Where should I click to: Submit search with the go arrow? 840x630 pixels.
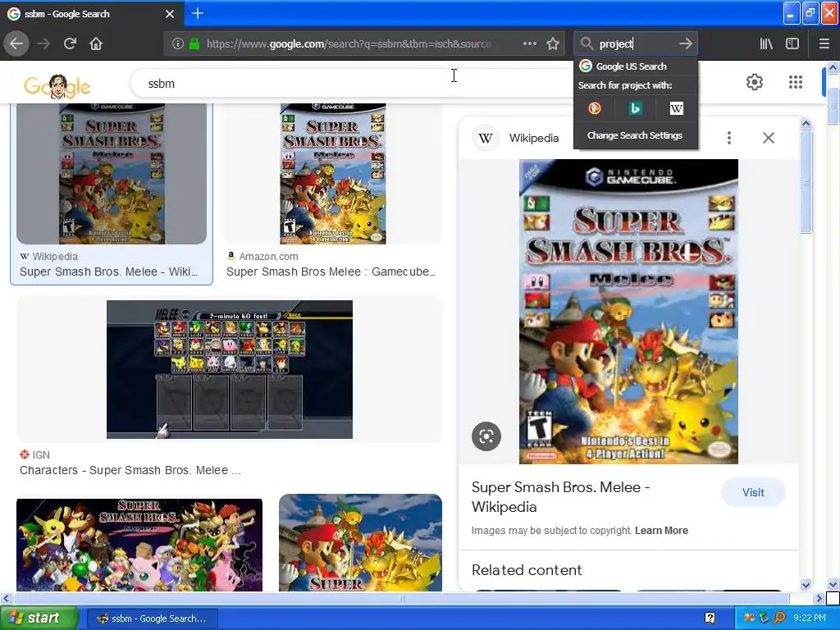(685, 43)
